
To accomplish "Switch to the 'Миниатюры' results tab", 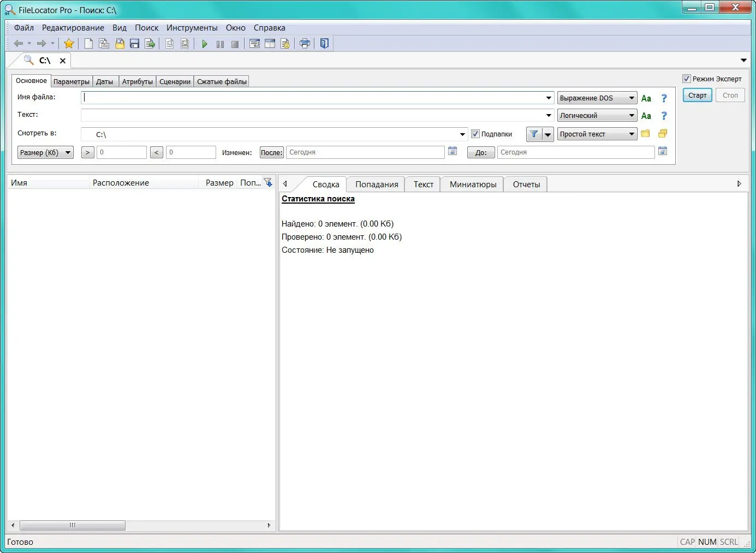I will point(473,185).
